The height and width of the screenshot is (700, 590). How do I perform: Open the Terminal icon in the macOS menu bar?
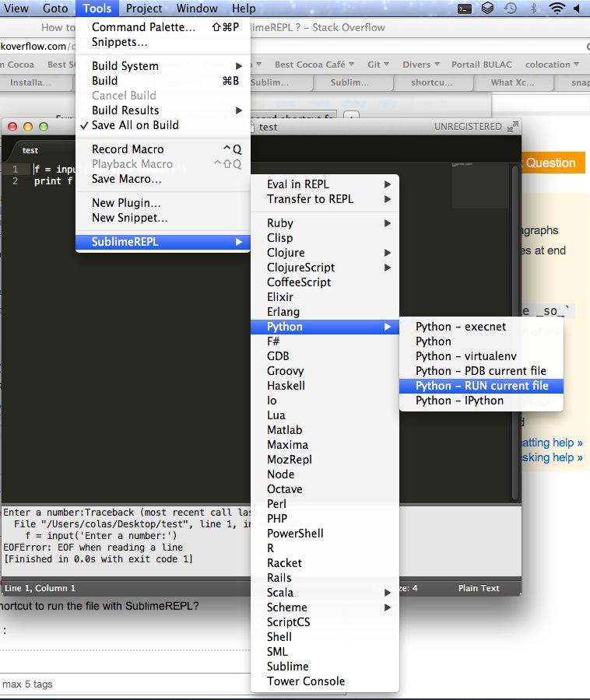coord(465,9)
